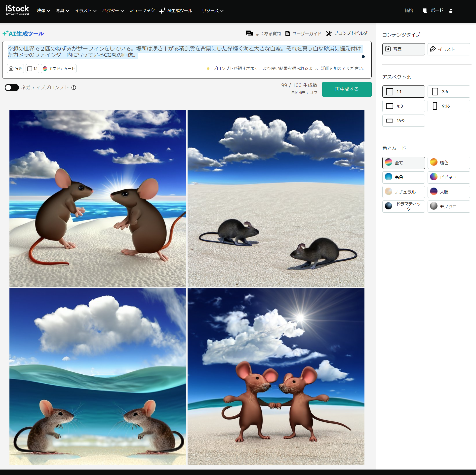Choose the 9:16 aspect ratio
Screen dimensions: 476x475
449,106
